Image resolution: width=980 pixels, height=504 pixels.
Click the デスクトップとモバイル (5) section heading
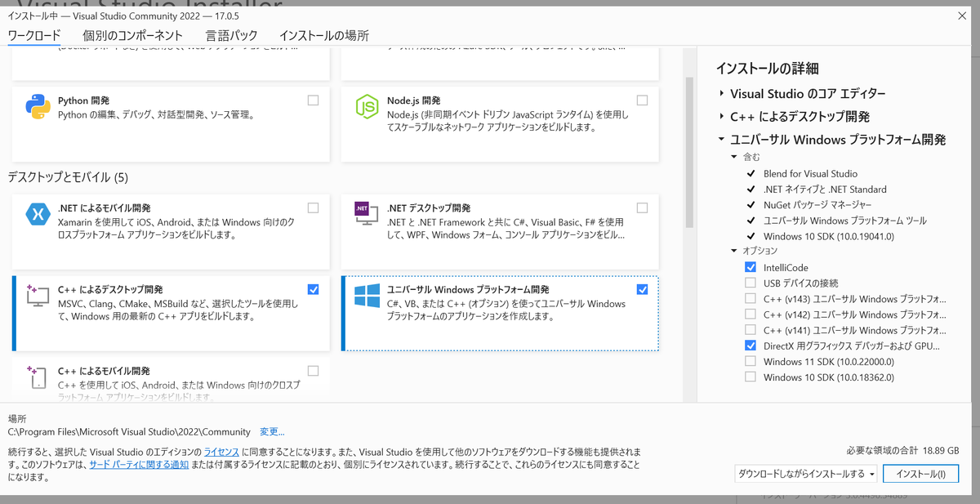68,176
